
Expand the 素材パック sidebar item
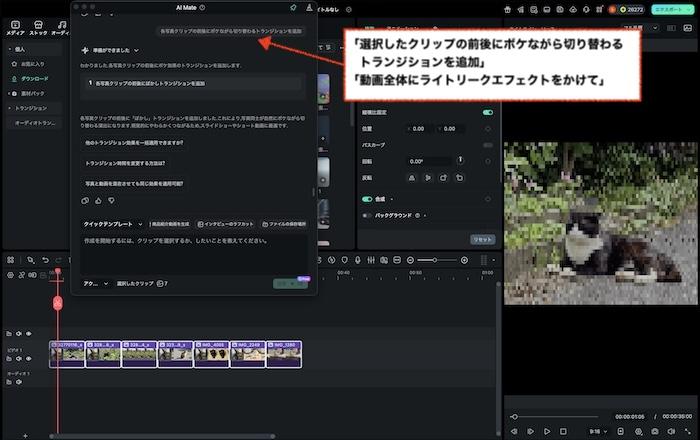(9, 94)
